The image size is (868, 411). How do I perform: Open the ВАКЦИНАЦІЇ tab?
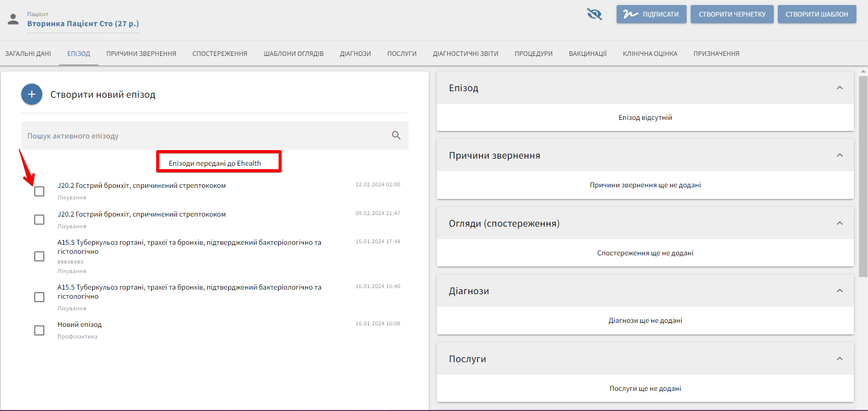587,54
